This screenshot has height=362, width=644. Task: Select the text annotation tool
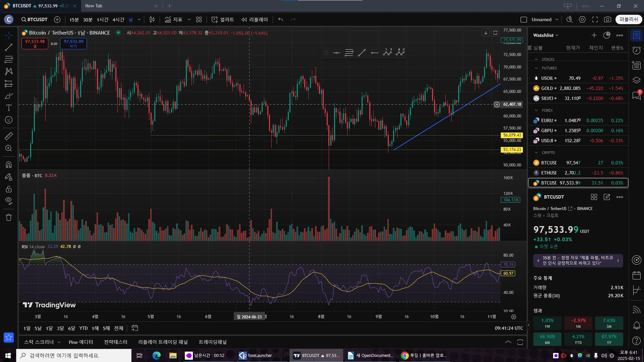pyautogui.click(x=9, y=108)
